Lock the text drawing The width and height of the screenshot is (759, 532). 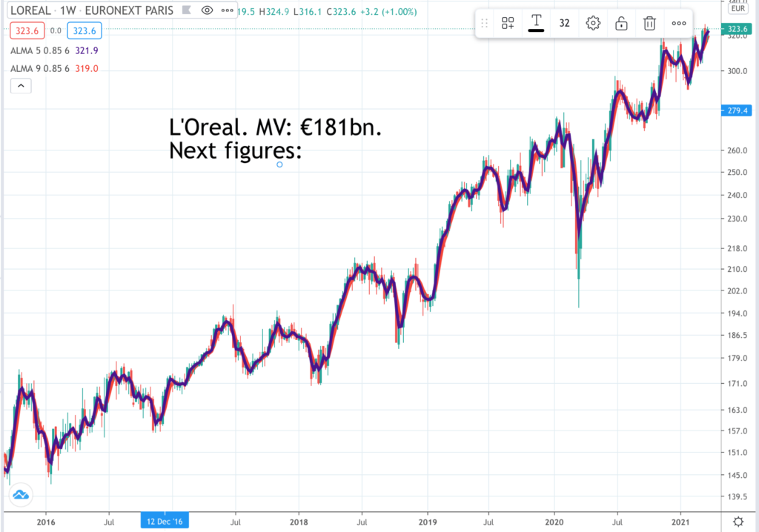point(622,23)
